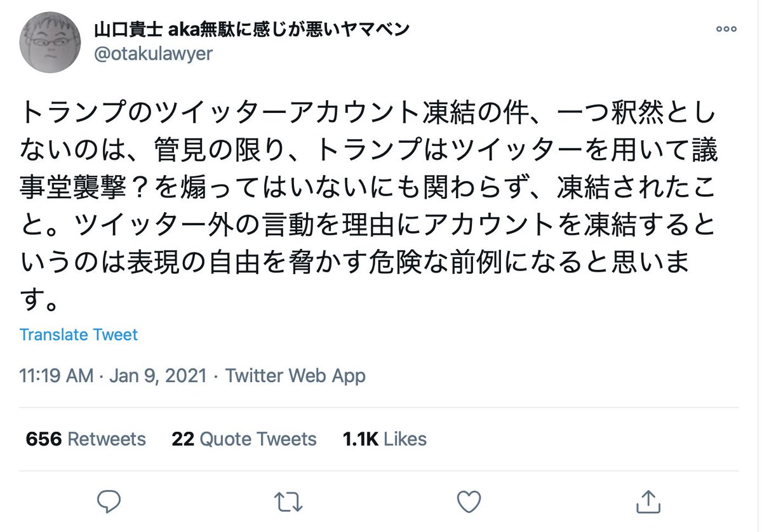Open the 22 Quote Tweets list
The width and height of the screenshot is (762, 532).
click(x=244, y=439)
